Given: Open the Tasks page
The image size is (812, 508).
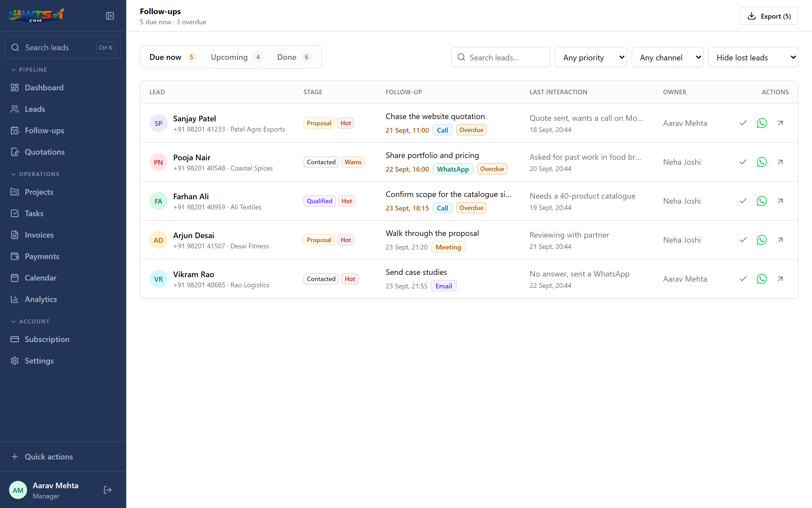Looking at the screenshot, I should pos(63,213).
